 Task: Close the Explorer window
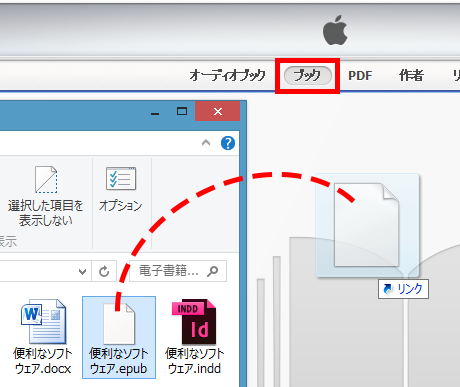[218, 111]
